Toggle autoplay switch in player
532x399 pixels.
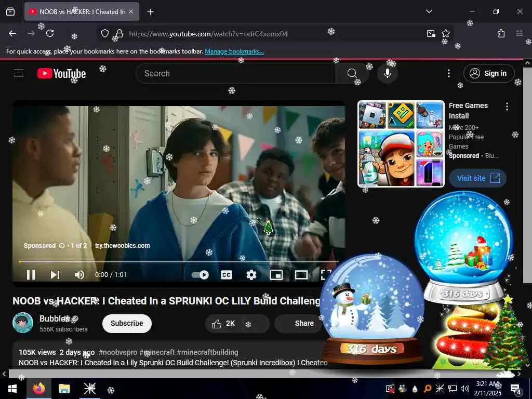point(200,274)
